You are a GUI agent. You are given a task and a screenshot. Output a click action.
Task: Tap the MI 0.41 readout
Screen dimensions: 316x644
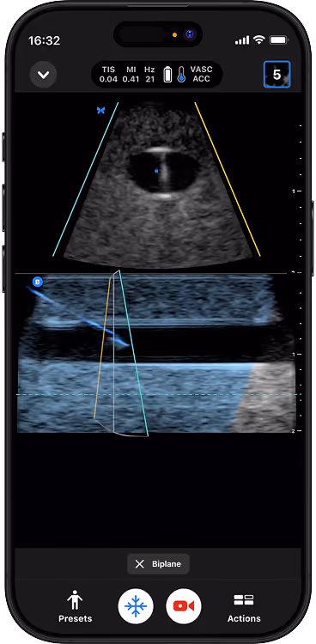pyautogui.click(x=131, y=75)
